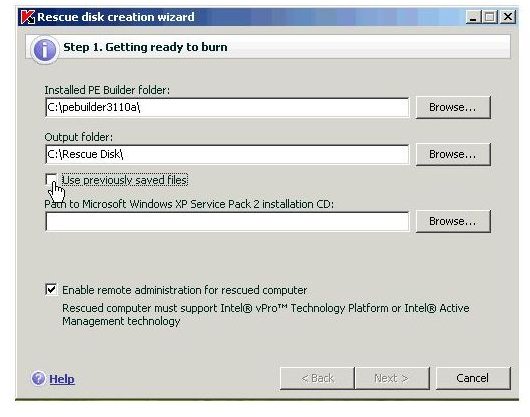530x417 pixels.
Task: Click the blue info icon beside Step 1
Action: (44, 50)
